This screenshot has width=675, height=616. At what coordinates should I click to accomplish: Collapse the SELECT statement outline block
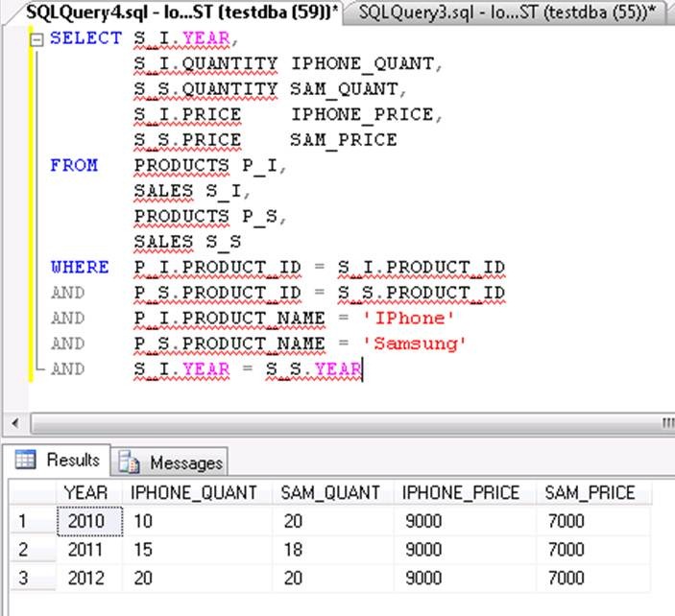click(37, 40)
